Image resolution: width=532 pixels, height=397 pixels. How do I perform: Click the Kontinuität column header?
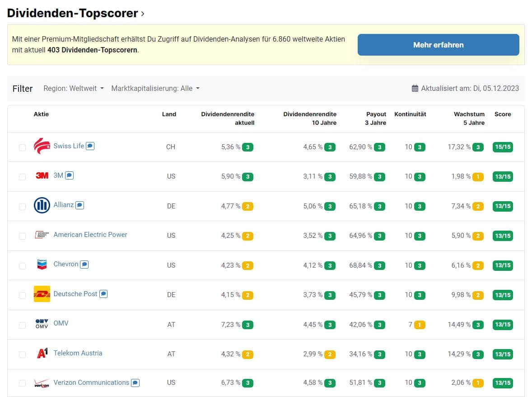[x=410, y=114]
